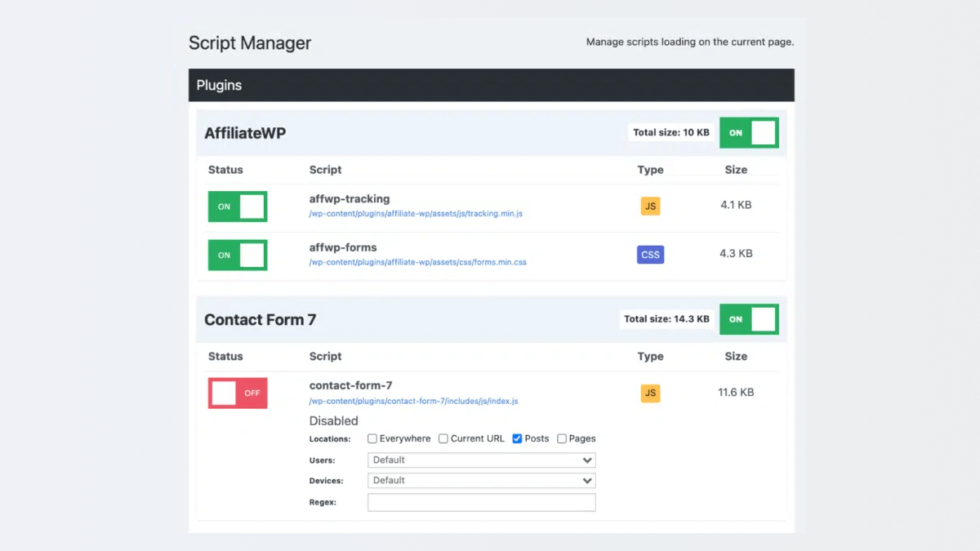Turn off the affwp-tracking script toggle

(x=238, y=207)
